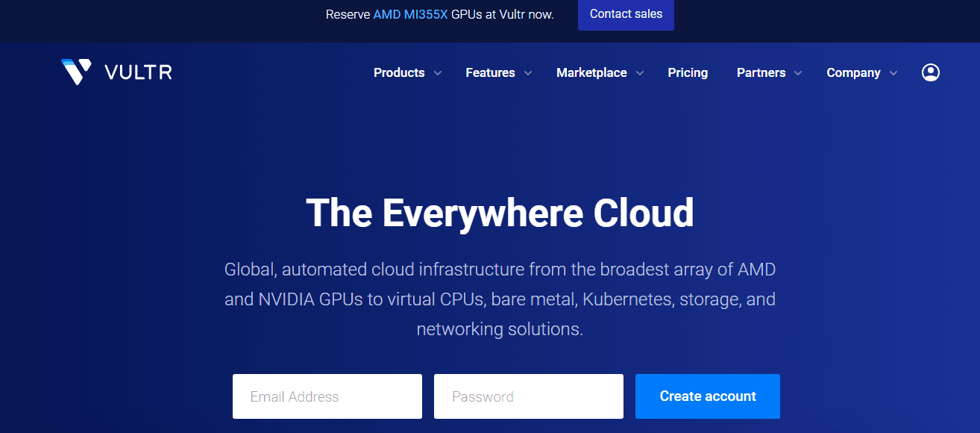
Task: Click the Vultr logo icon
Action: click(76, 72)
